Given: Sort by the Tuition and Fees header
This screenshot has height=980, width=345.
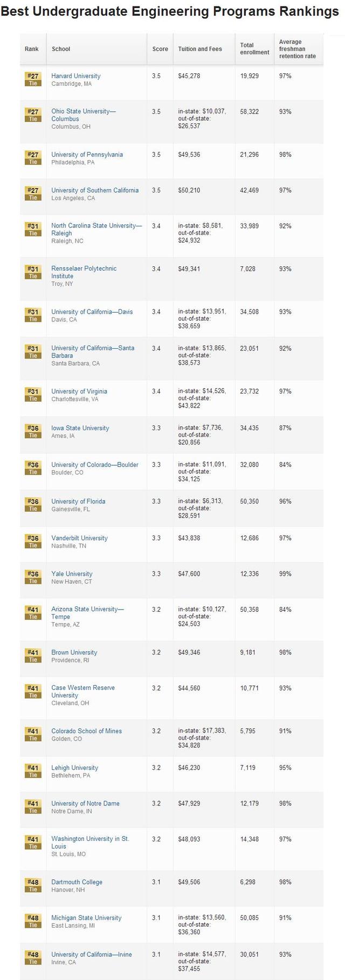Looking at the screenshot, I should coord(200,49).
